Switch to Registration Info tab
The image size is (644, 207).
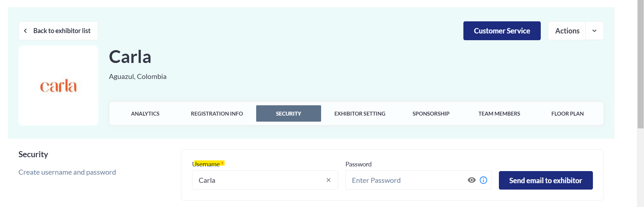pos(217,113)
